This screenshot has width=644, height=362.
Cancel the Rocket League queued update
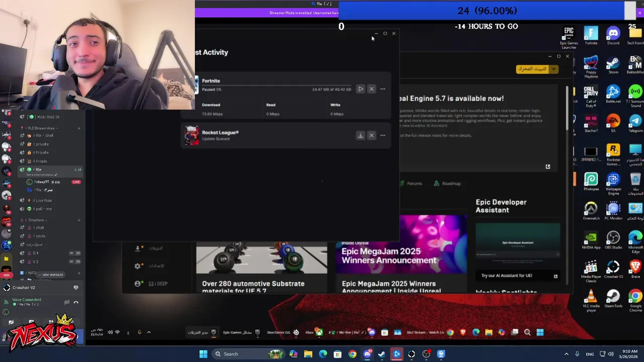coord(371,135)
